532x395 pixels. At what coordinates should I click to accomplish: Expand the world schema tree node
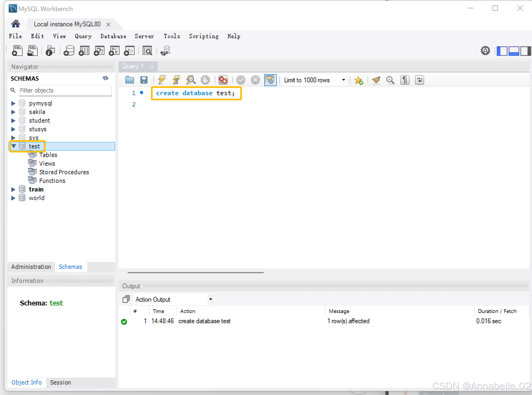pyautogui.click(x=13, y=198)
